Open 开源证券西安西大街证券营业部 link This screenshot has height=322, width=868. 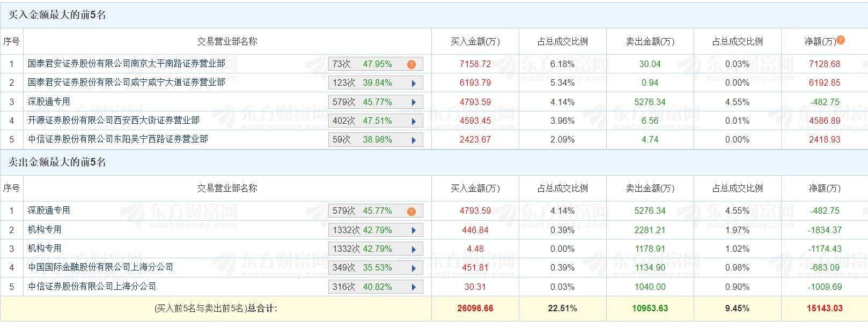pyautogui.click(x=113, y=121)
